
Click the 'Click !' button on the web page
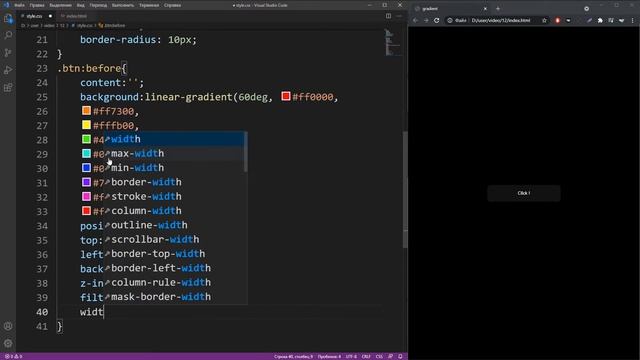pyautogui.click(x=524, y=193)
